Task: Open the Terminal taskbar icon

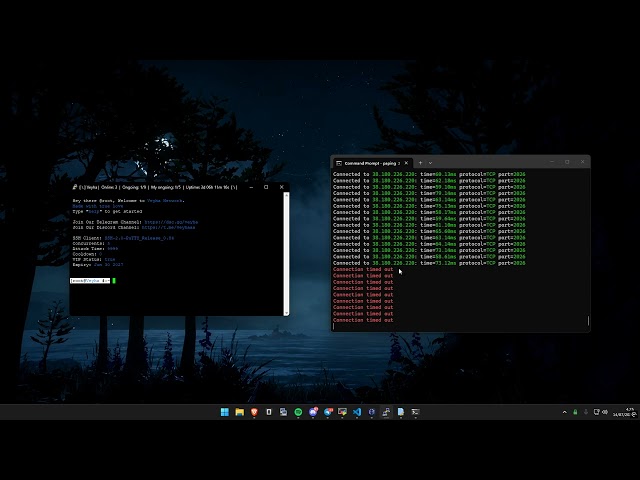Action: pyautogui.click(x=416, y=412)
